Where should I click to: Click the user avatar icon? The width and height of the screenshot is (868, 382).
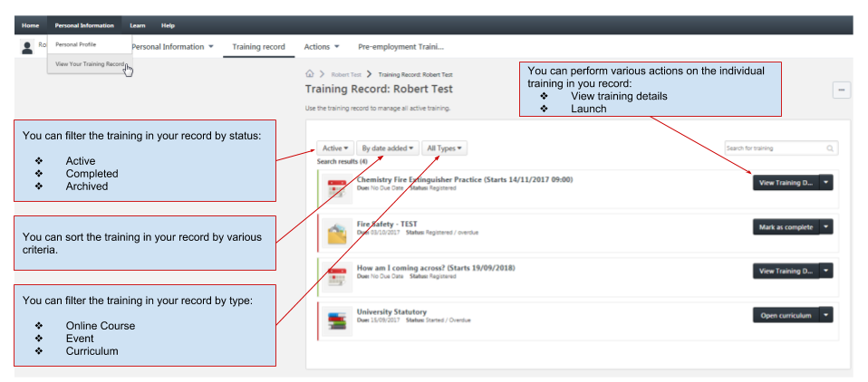click(28, 47)
